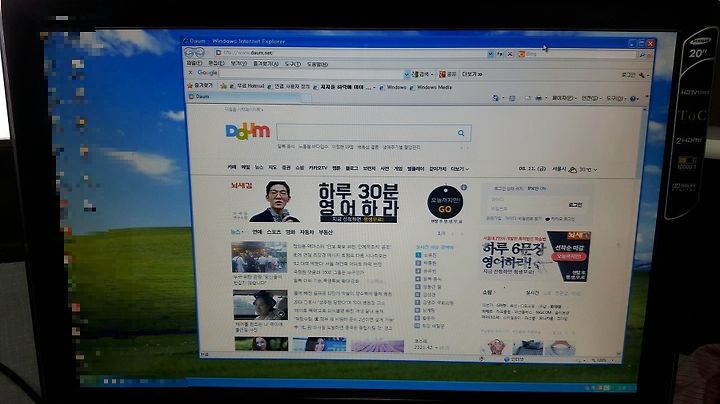720x404 pixels.
Task: Open the Google toolbar search box dropdown
Action: [406, 74]
